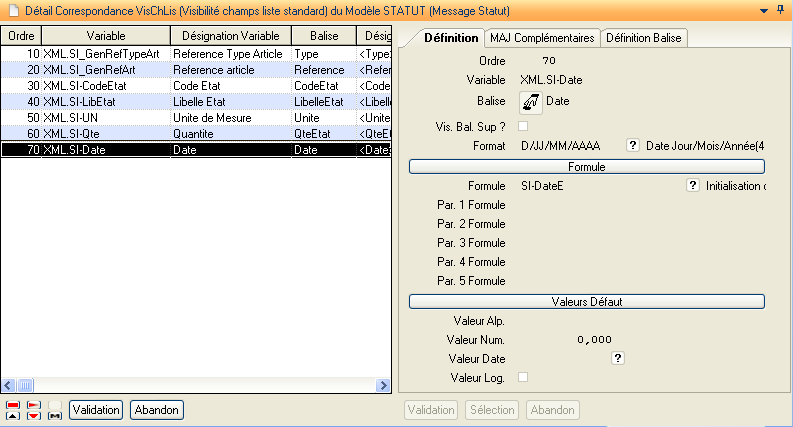This screenshot has width=793, height=427.
Task: Switch to the MAJ Complémentaires tab
Action: click(x=541, y=38)
